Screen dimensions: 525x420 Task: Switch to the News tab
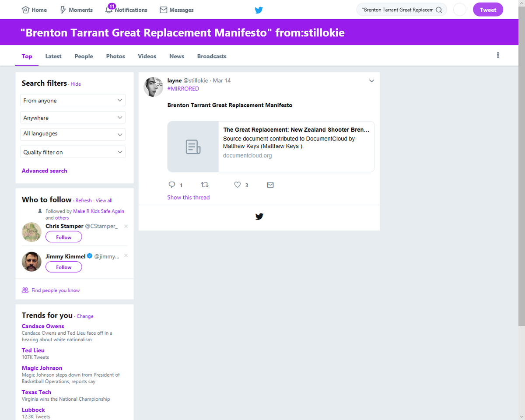177,56
